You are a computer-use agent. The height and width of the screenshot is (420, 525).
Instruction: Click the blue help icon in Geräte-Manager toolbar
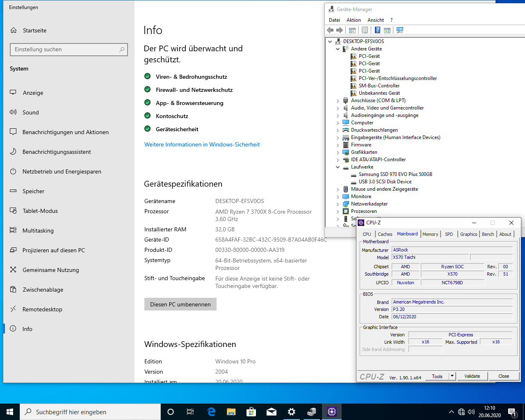point(377,30)
